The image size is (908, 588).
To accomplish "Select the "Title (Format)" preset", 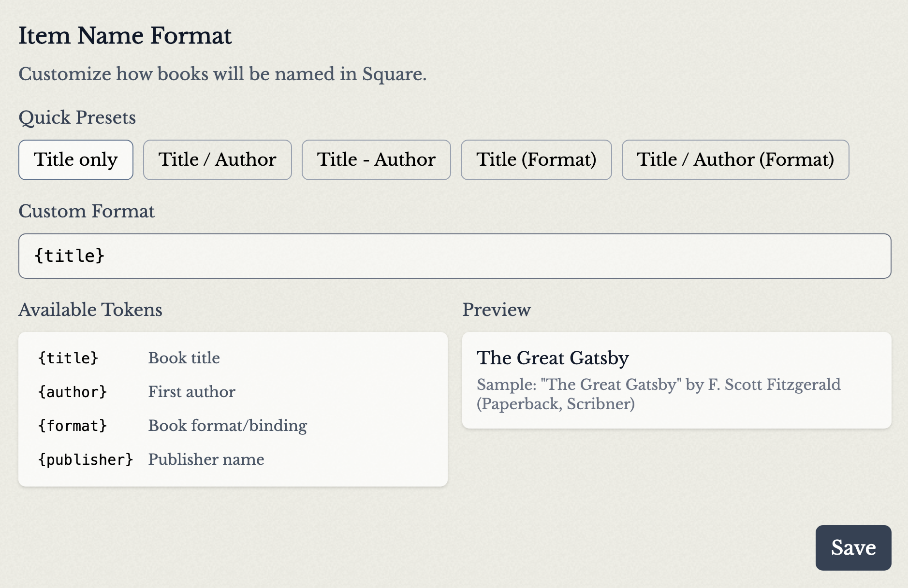I will (x=536, y=159).
